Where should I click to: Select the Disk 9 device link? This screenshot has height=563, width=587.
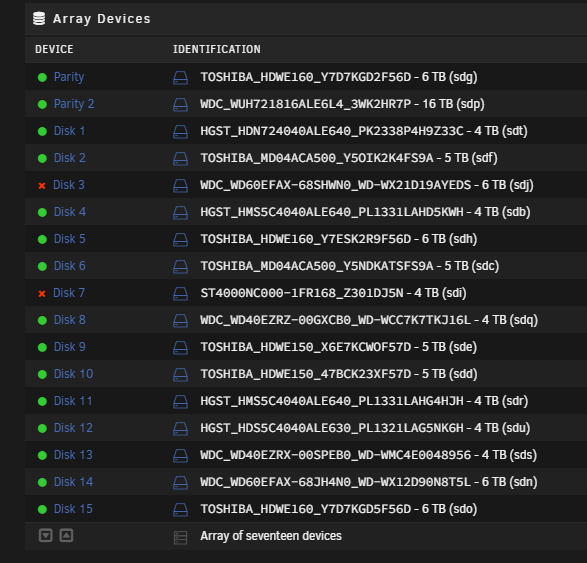point(70,347)
